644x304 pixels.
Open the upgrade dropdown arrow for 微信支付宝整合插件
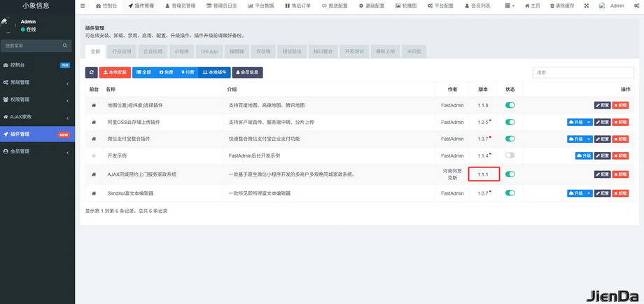click(589, 139)
